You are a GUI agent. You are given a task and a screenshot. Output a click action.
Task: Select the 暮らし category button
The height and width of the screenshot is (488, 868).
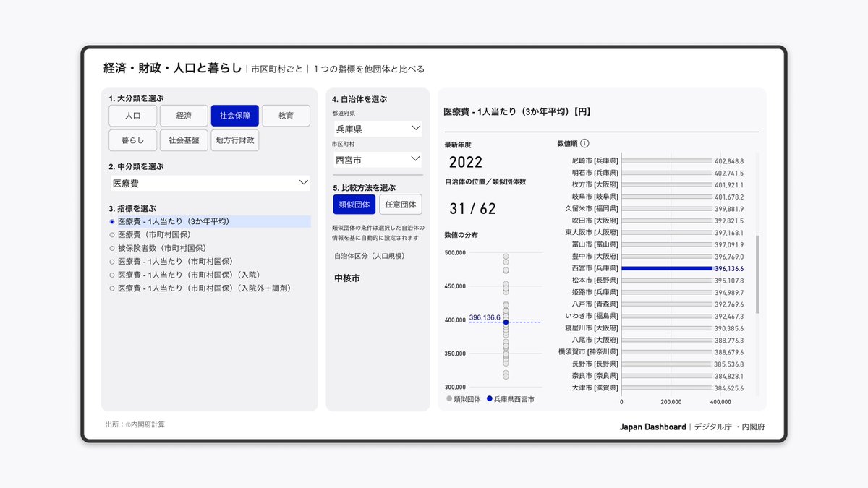(132, 140)
